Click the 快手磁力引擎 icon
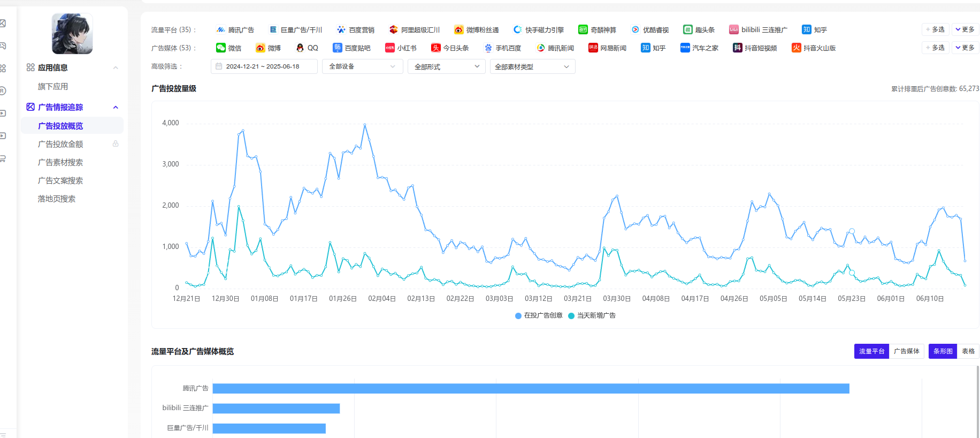 click(517, 30)
